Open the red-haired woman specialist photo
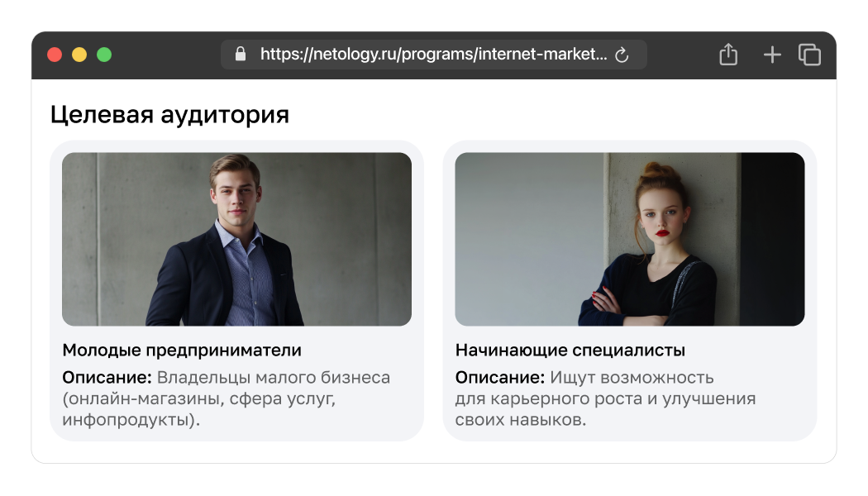The height and width of the screenshot is (496, 868). 629,239
